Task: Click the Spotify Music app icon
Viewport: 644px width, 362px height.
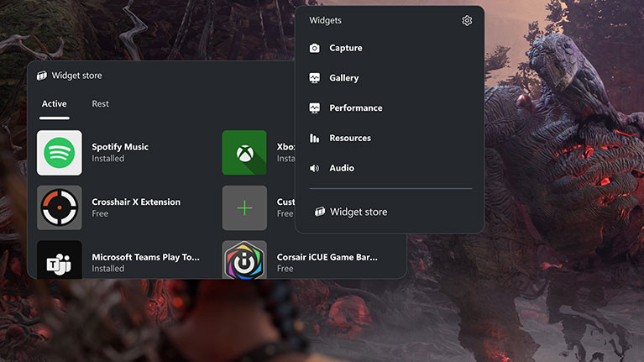Action: tap(60, 153)
